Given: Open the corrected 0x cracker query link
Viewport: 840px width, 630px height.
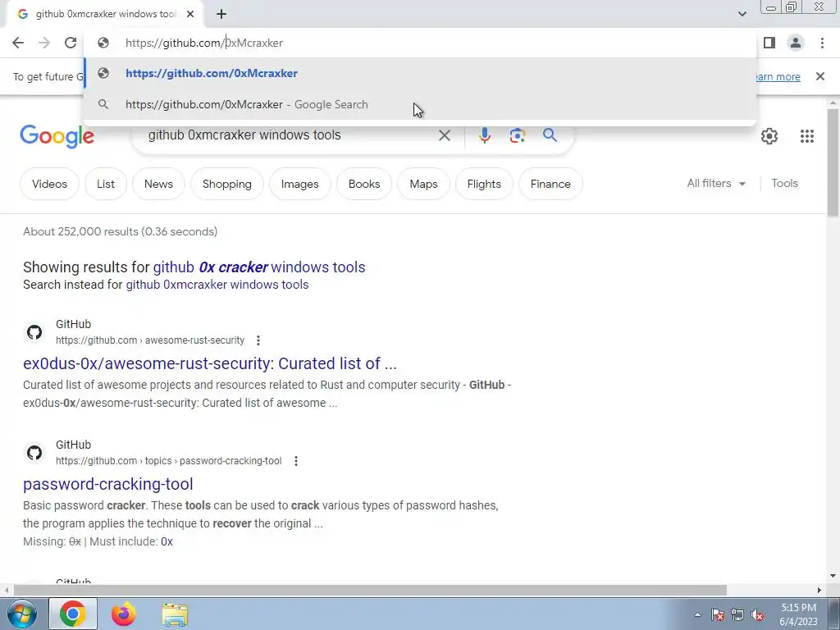Looking at the screenshot, I should click(x=259, y=267).
